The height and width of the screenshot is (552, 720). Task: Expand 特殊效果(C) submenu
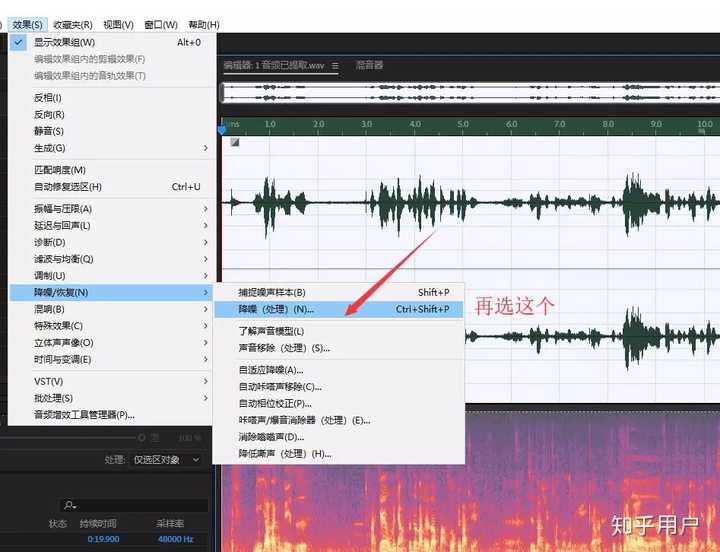112,326
